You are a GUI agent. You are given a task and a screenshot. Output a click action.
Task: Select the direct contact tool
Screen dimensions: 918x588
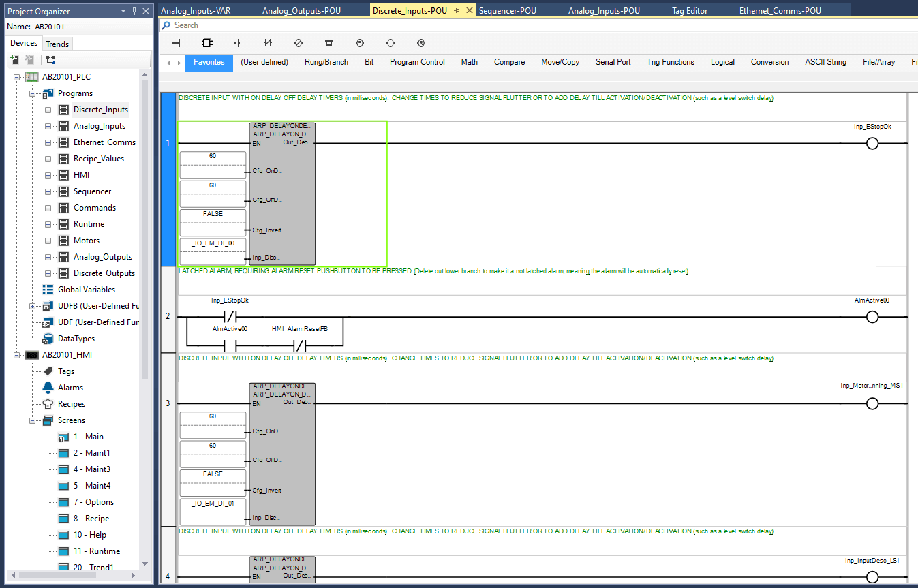click(237, 42)
